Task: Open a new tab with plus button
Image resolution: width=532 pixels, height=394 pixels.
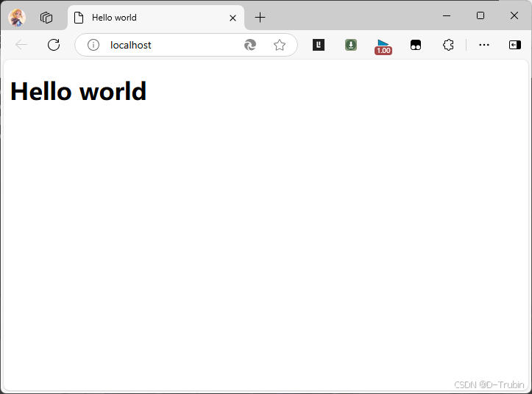Action: [260, 18]
